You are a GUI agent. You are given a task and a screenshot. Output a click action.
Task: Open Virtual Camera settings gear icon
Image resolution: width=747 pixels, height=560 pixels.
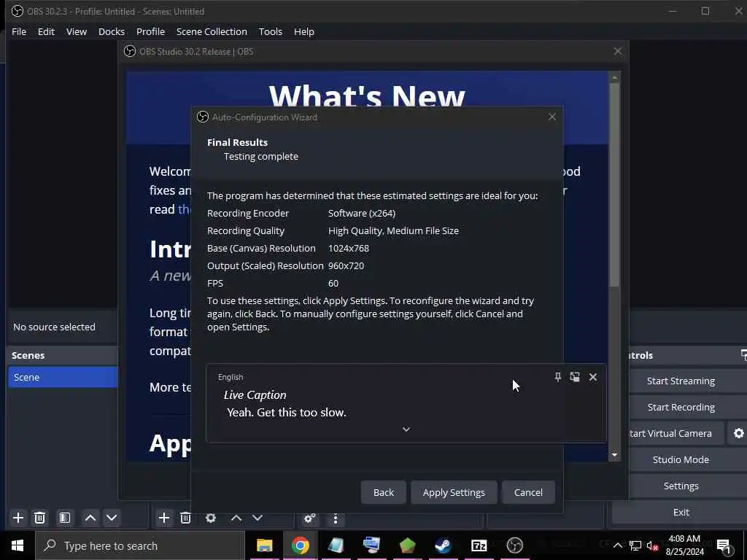tap(738, 433)
